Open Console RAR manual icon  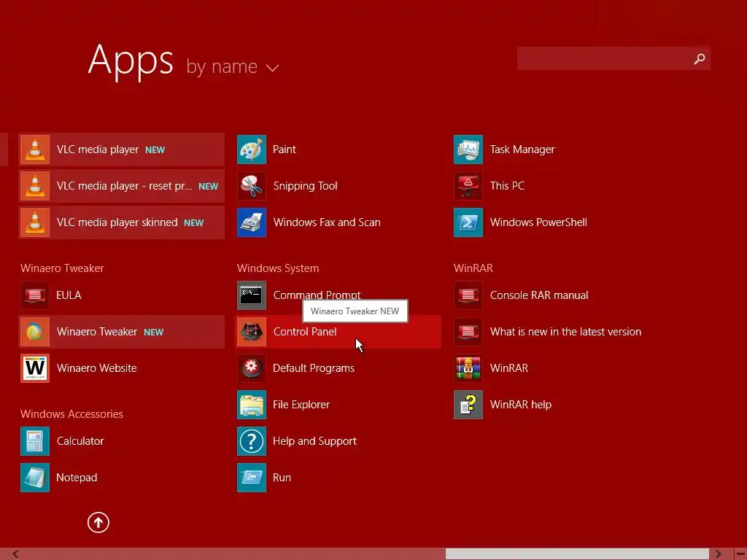tap(468, 295)
